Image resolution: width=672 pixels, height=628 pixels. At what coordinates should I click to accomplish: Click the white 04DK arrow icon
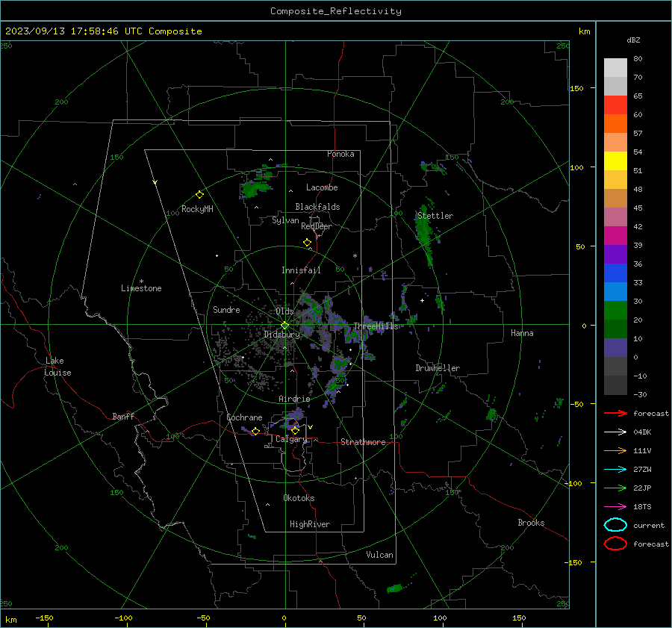pos(615,432)
